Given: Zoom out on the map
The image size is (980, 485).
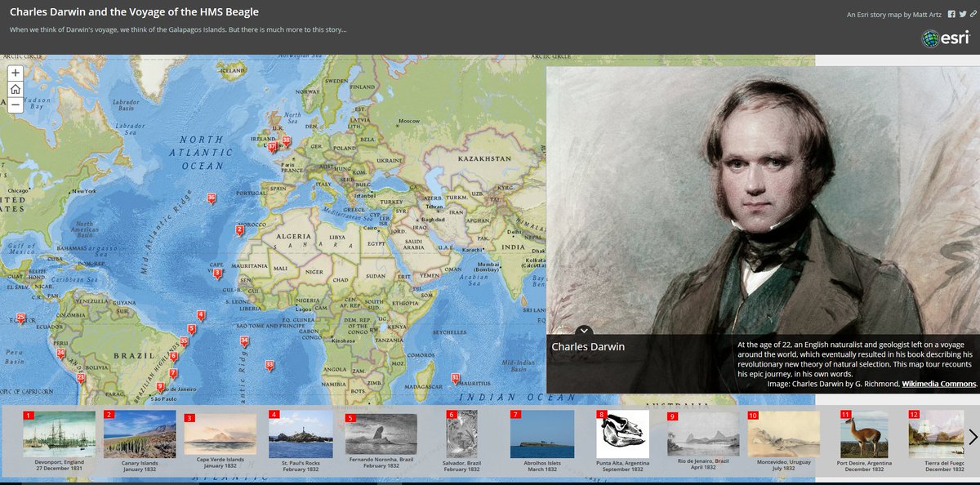Looking at the screenshot, I should coord(15,105).
